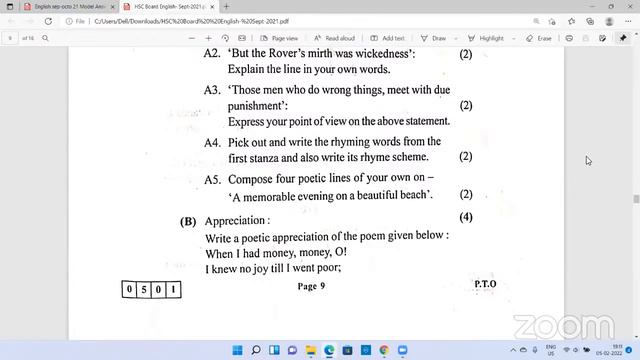Expand the Draw tool options arrow

(x=456, y=38)
